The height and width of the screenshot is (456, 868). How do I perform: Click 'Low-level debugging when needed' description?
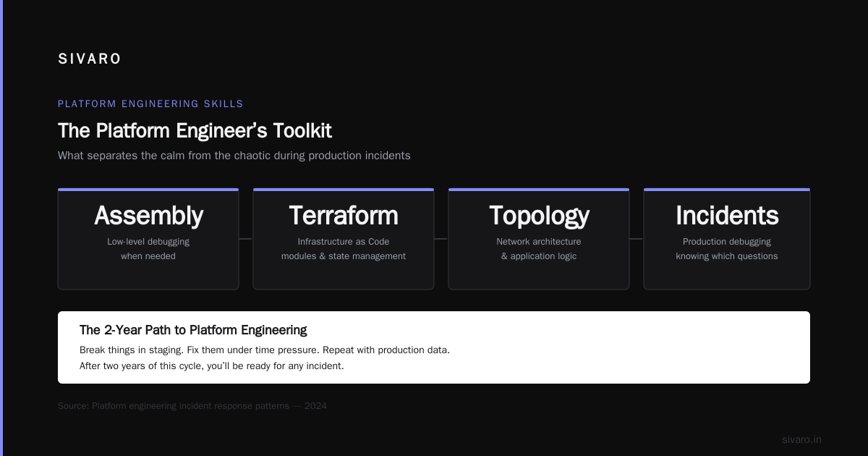tap(148, 249)
